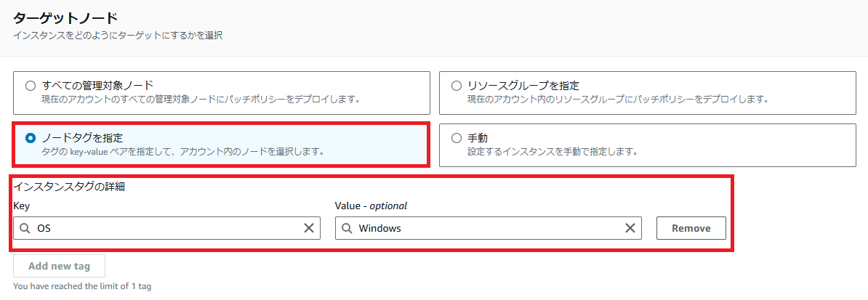Click the タグの key-value ペア description text

182,151
